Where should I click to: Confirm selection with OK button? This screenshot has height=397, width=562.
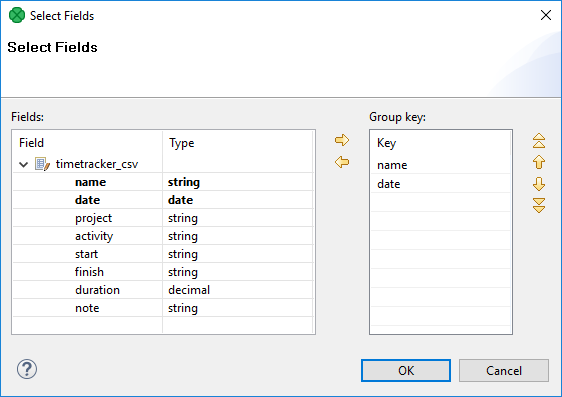pos(406,370)
